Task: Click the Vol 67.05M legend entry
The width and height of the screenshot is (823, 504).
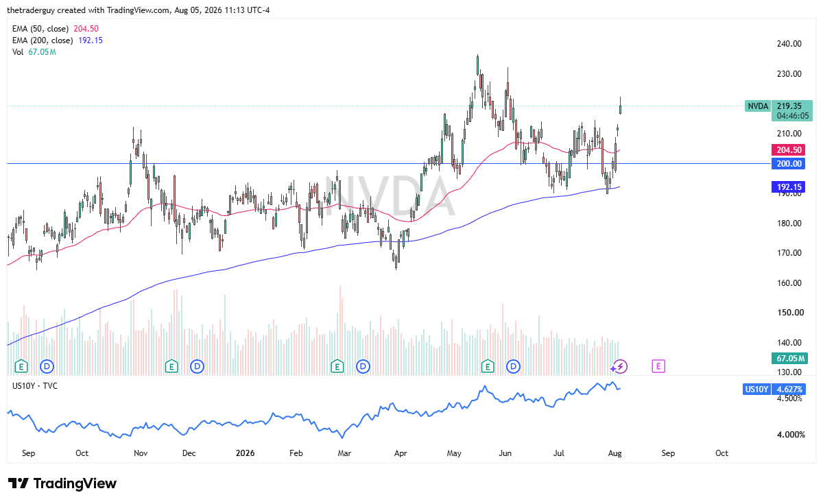Action: (x=34, y=53)
